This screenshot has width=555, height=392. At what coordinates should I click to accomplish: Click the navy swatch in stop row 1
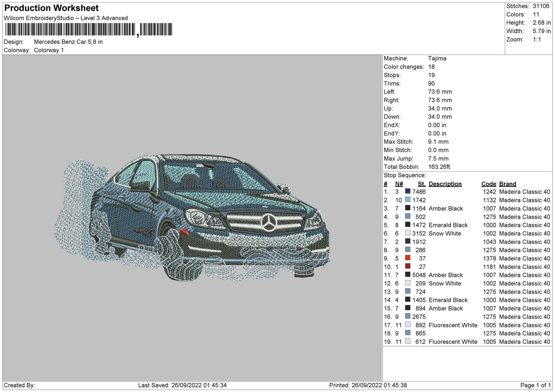click(x=408, y=191)
